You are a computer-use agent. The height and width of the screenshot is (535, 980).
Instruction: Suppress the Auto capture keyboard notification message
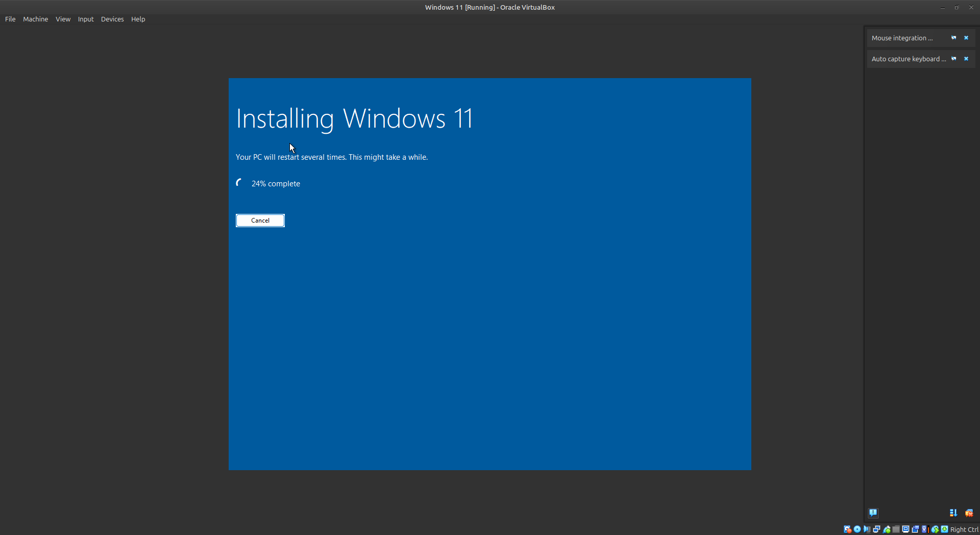pos(953,59)
